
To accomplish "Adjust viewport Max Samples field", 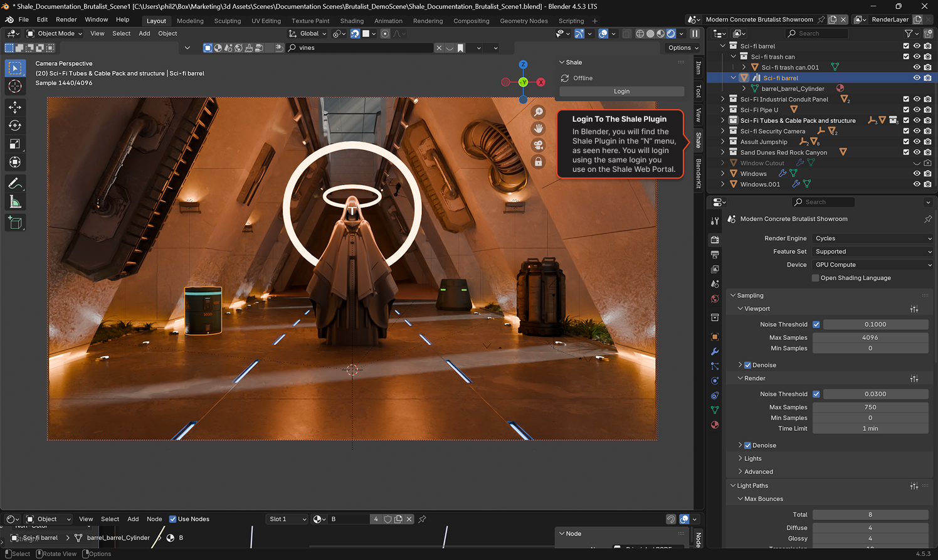I will [870, 337].
